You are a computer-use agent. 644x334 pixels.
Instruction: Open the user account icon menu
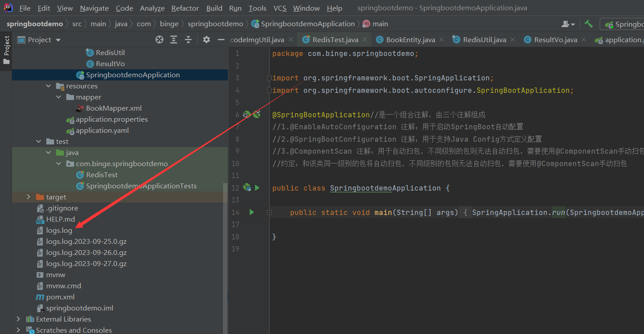[x=568, y=24]
